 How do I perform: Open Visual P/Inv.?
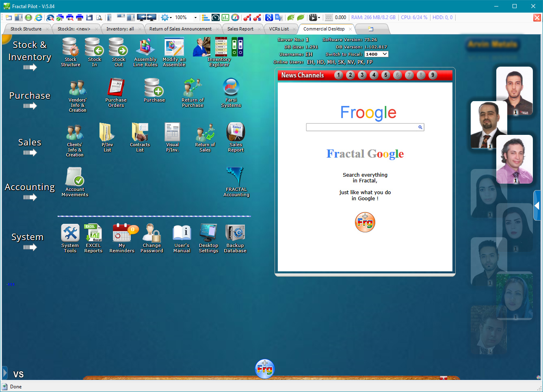coord(172,138)
